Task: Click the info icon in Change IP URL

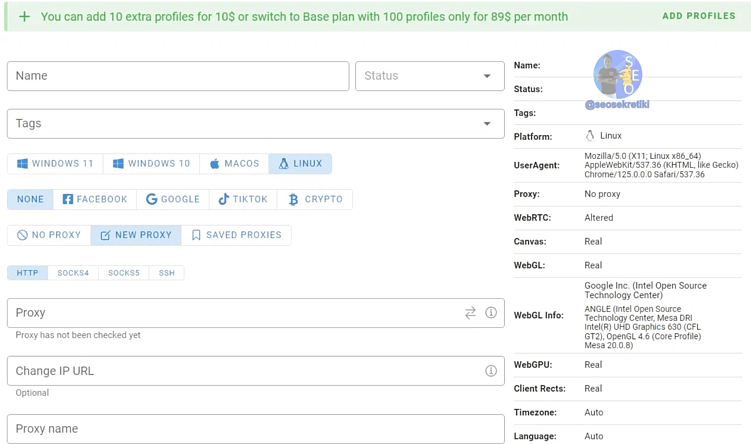Action: 491,371
